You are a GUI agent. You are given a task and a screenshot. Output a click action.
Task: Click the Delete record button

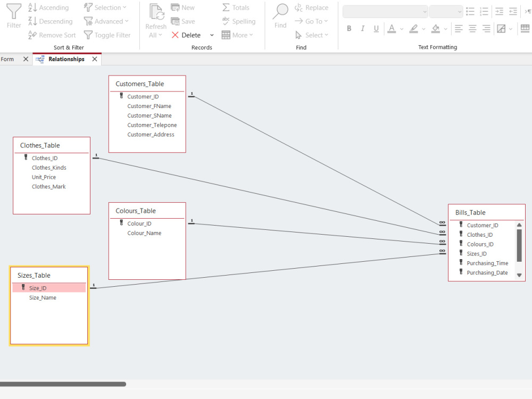point(186,35)
